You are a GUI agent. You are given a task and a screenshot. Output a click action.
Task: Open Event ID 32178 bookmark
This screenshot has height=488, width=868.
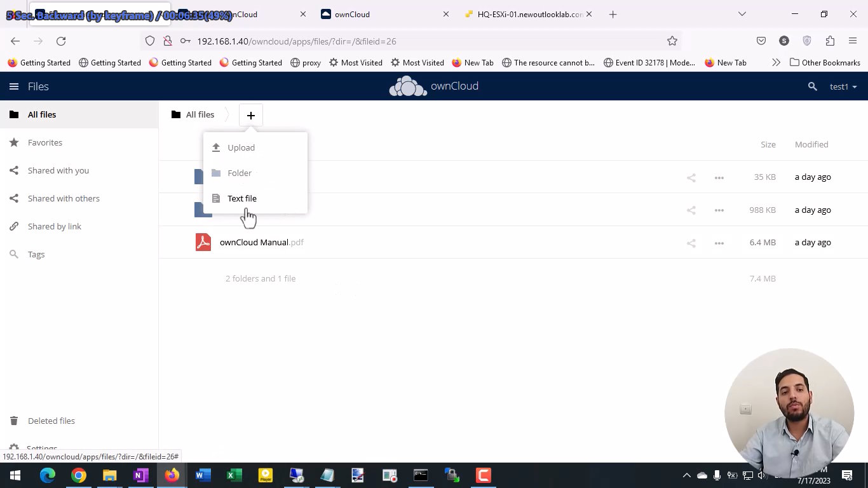649,62
